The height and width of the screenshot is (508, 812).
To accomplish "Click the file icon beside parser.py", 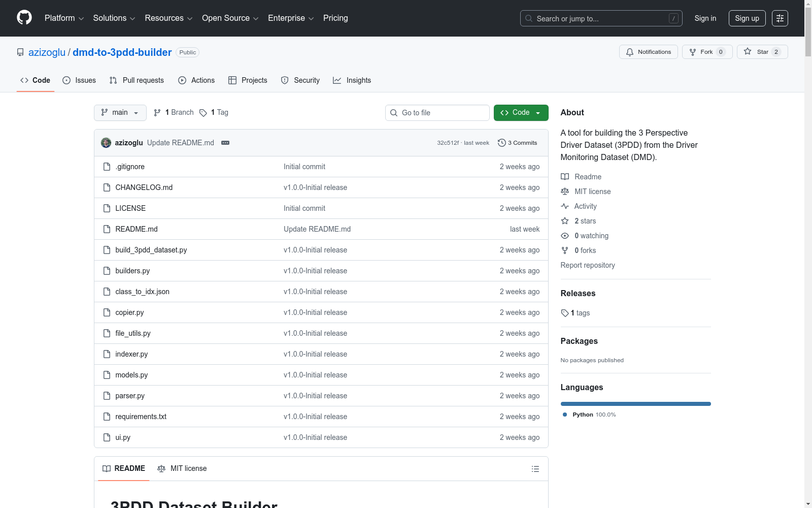I will 107,396.
